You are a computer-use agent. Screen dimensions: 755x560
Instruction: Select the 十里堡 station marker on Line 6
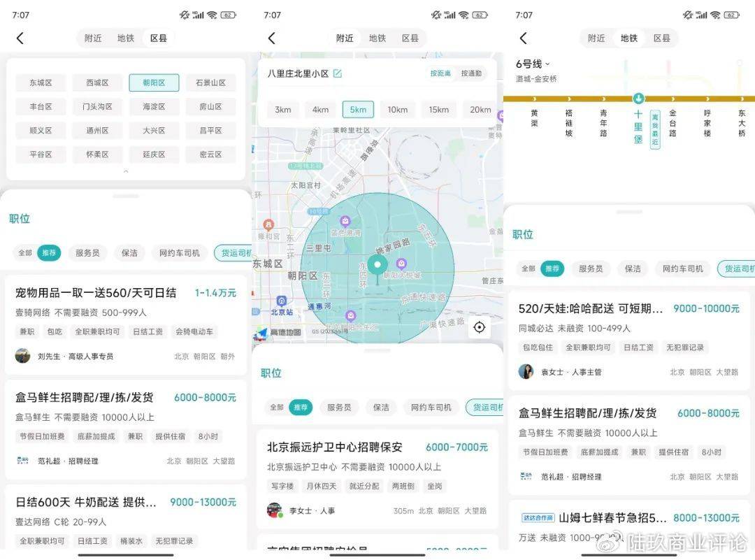pos(638,99)
